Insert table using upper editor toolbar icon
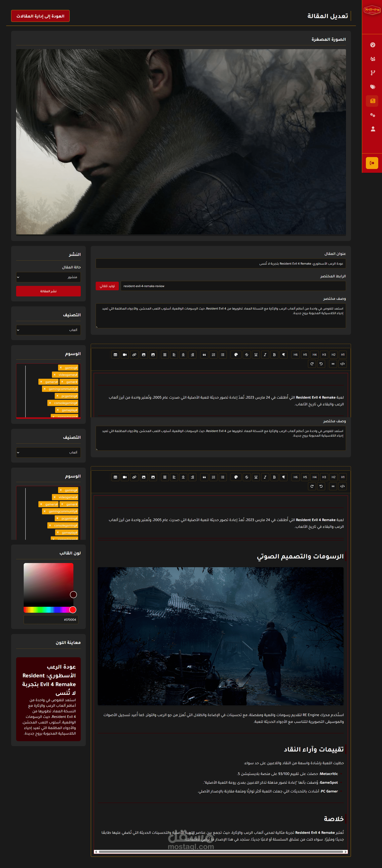This screenshot has height=868, width=382. pos(115,354)
